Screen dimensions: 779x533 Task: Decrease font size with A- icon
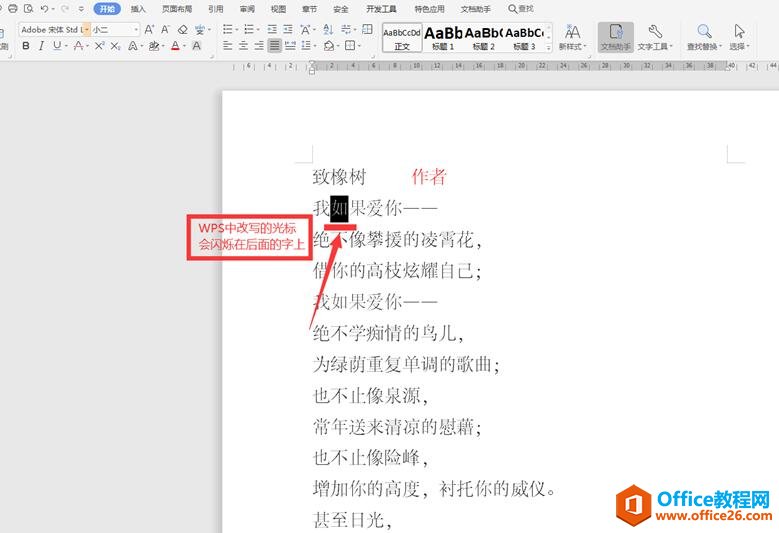(165, 30)
